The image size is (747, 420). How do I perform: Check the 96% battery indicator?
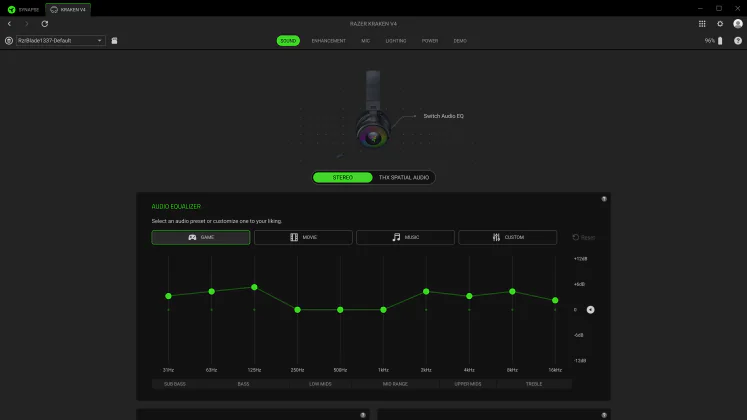[x=714, y=41]
